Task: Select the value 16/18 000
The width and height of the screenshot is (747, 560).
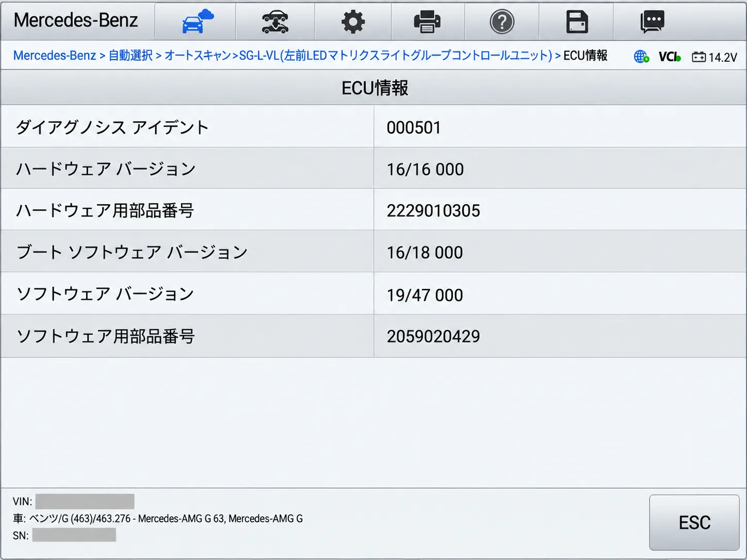Action: 425,252
